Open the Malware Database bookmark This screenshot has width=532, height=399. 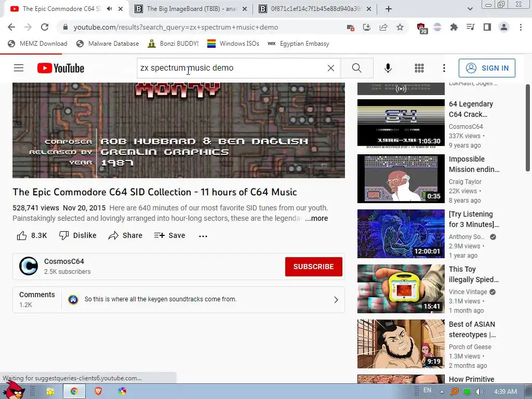pyautogui.click(x=108, y=44)
